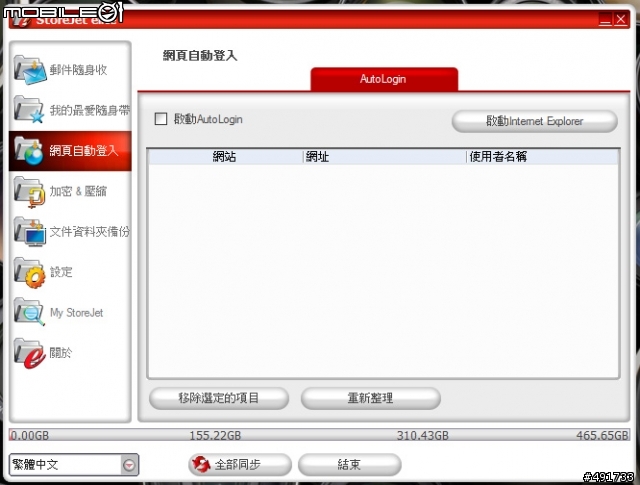Open the 我的最愛隨身帶 sidebar label
Viewport: 640px width, 485px height.
point(90,110)
